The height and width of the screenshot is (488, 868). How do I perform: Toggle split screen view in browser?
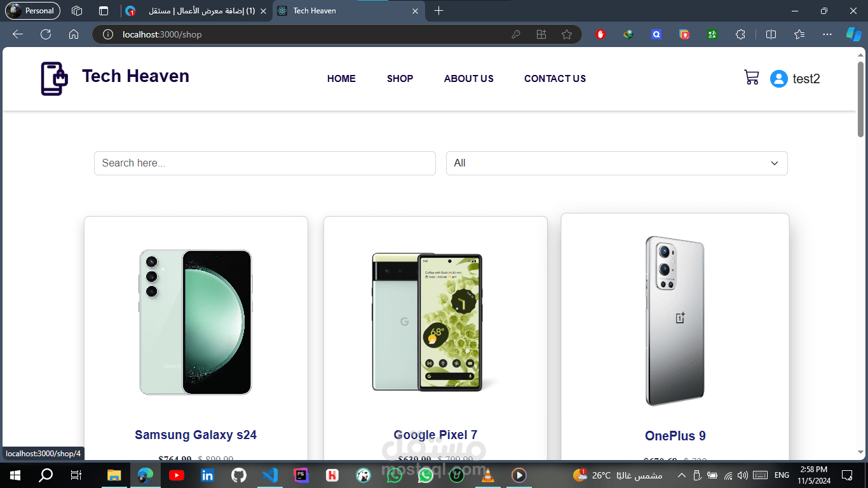pyautogui.click(x=771, y=34)
